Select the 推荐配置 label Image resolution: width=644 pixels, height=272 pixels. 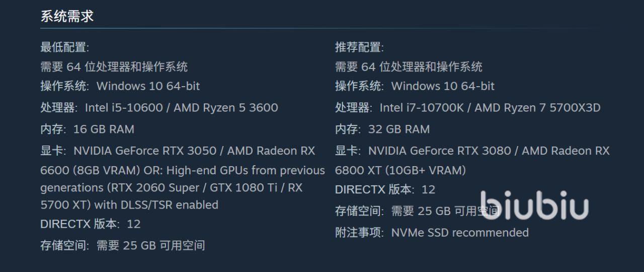[x=359, y=47]
